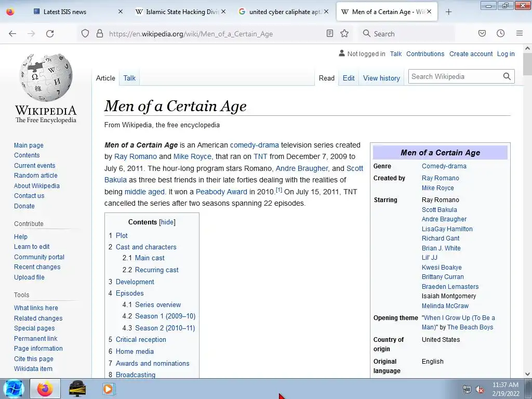Reload the current page
532x399 pixels.
click(x=50, y=34)
